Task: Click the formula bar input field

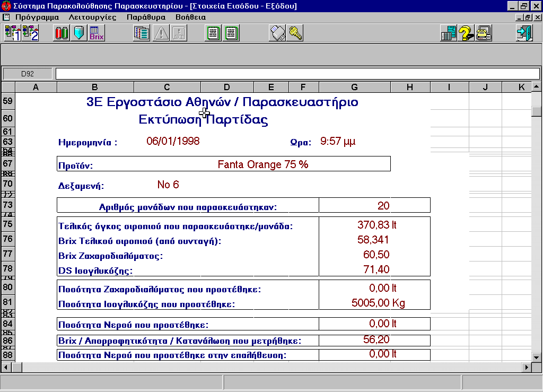Action: 297,74
